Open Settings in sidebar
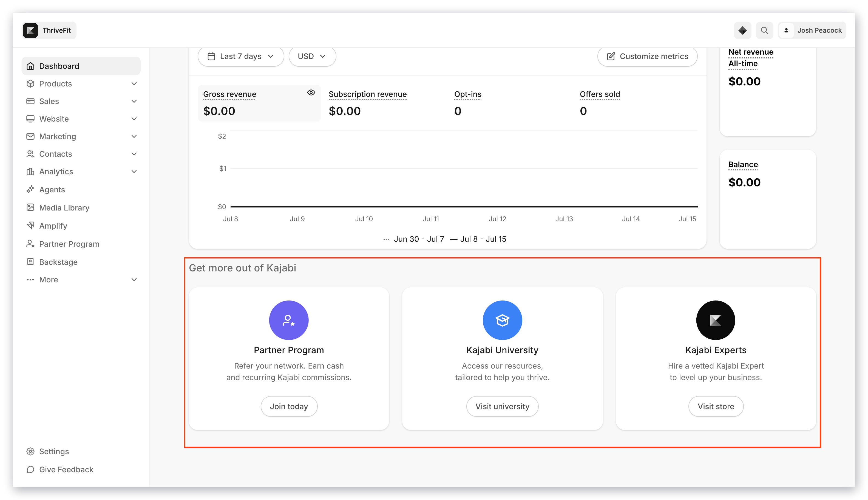The height and width of the screenshot is (500, 868). coord(81,451)
